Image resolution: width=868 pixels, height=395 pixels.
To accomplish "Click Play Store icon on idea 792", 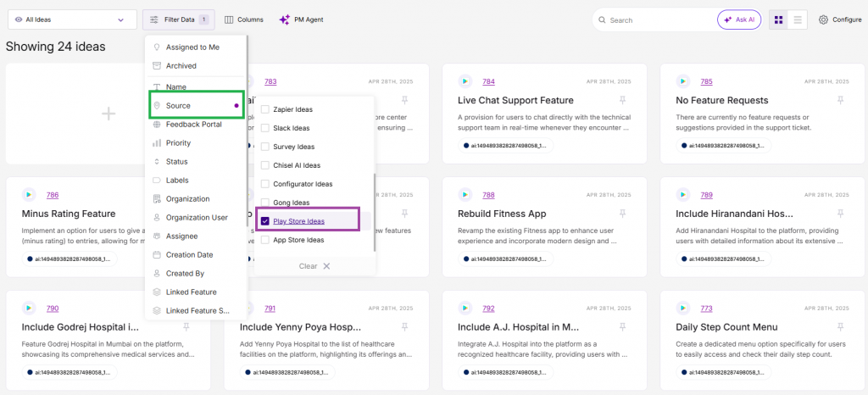I will (465, 309).
